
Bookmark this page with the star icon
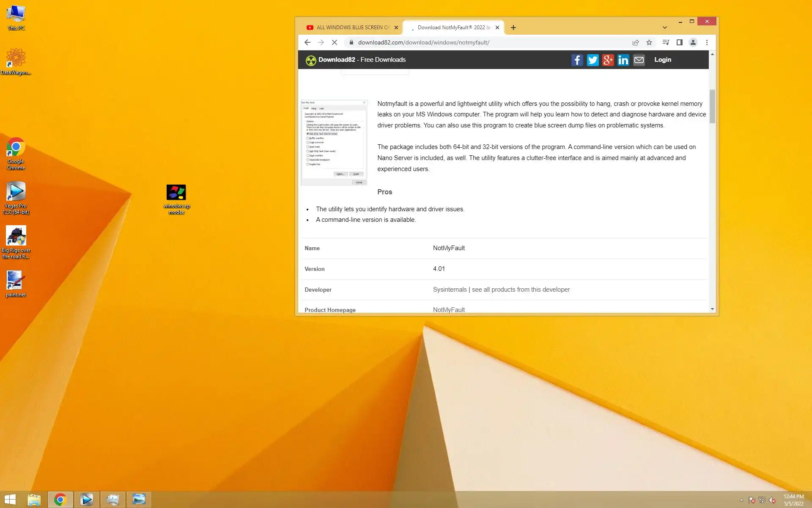click(649, 42)
